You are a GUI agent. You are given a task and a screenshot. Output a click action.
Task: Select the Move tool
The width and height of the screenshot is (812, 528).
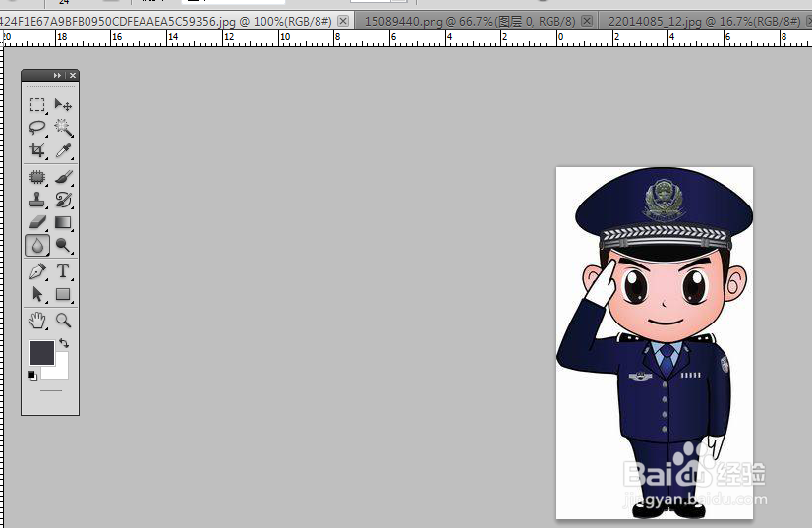tap(63, 105)
